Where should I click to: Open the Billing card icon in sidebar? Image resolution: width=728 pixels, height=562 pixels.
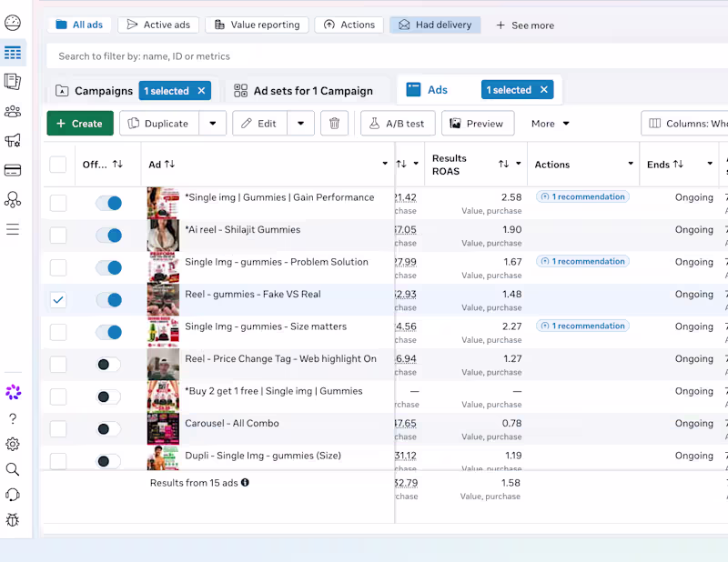[13, 170]
